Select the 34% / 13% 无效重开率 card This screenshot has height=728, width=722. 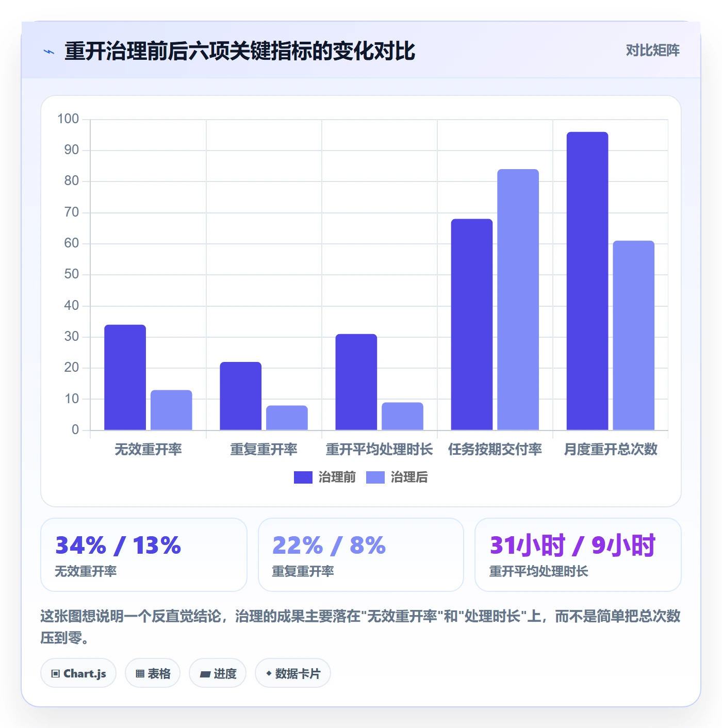click(x=144, y=555)
